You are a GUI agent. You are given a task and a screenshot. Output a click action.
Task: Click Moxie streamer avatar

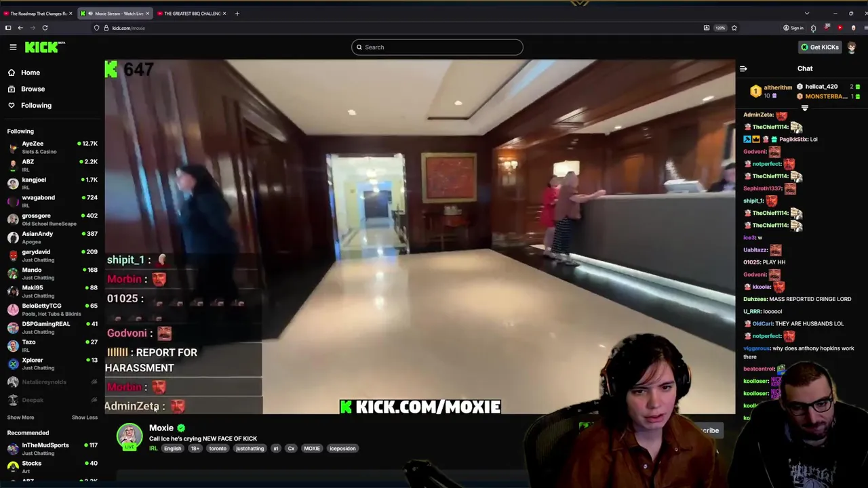130,436
